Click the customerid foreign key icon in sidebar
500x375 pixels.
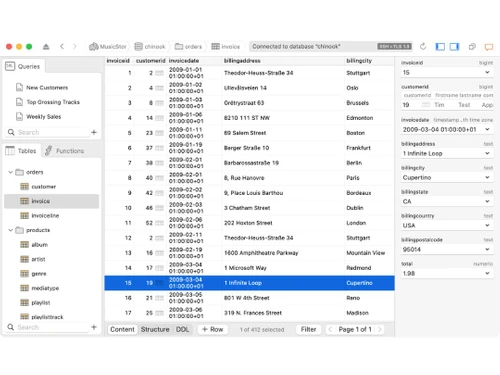coord(426,105)
